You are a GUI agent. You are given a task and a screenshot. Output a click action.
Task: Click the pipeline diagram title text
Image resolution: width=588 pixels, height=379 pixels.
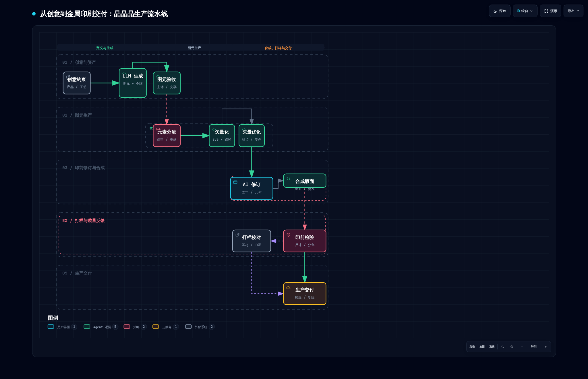[x=104, y=14]
